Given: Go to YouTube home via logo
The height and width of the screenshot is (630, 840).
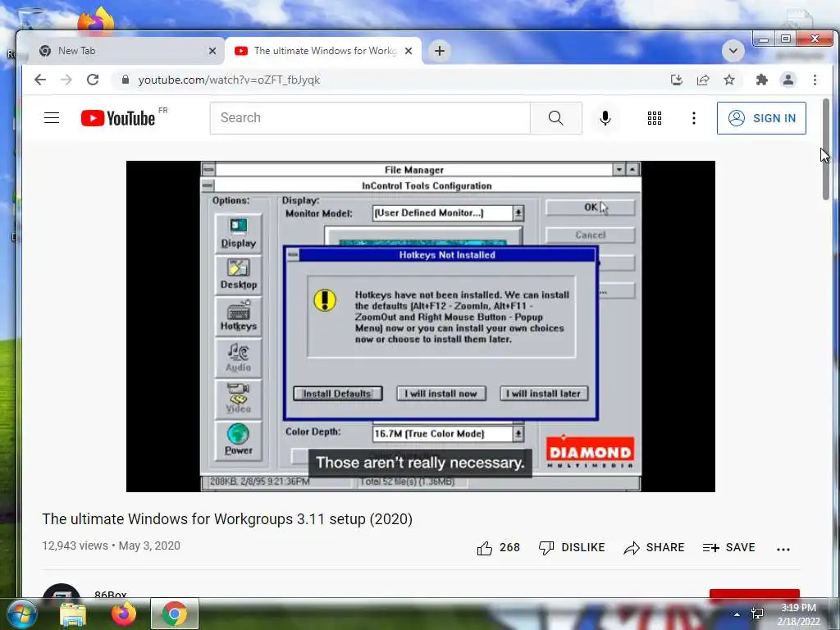Looking at the screenshot, I should pyautogui.click(x=118, y=118).
